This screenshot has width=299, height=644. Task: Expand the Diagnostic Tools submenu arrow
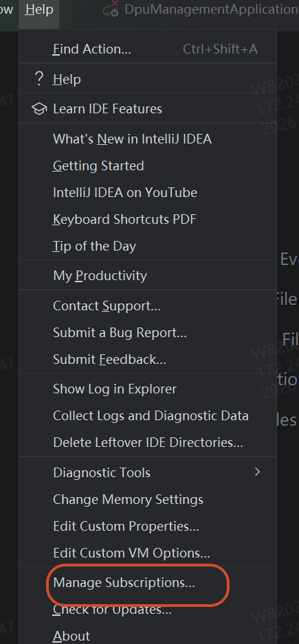point(258,472)
